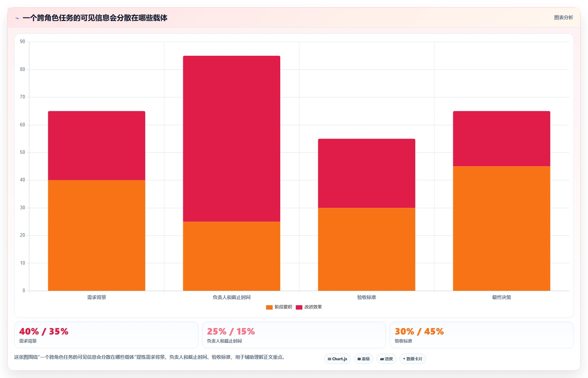Click the card title 一个跨角色任务的可见信息会分散在哪些载体
The height and width of the screenshot is (378, 588).
coord(95,18)
